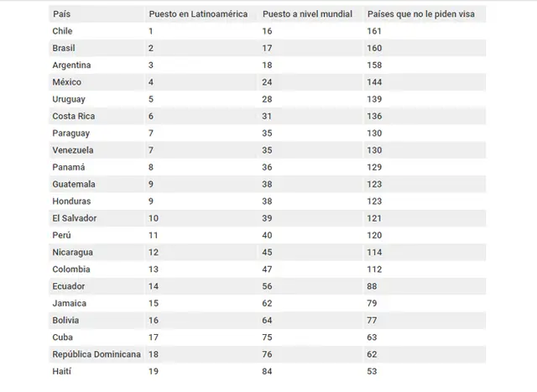
Task: Click Argentina in the country column
Action: coord(71,65)
